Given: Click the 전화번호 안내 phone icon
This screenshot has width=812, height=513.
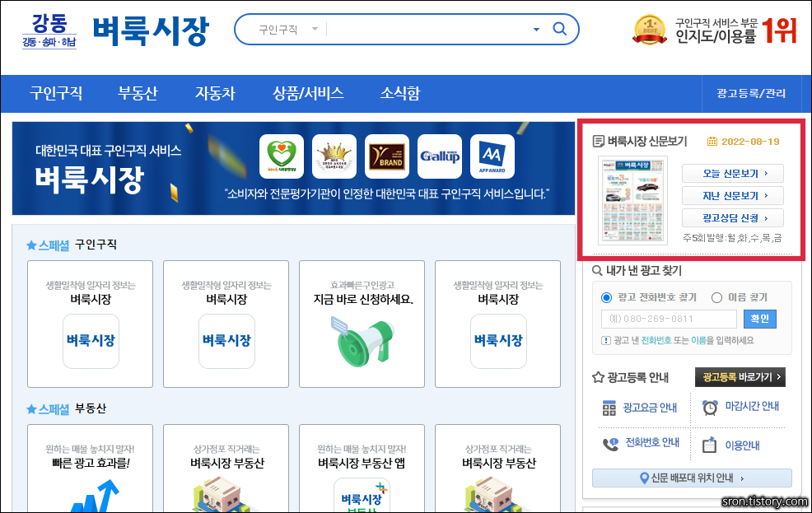Looking at the screenshot, I should click(610, 444).
